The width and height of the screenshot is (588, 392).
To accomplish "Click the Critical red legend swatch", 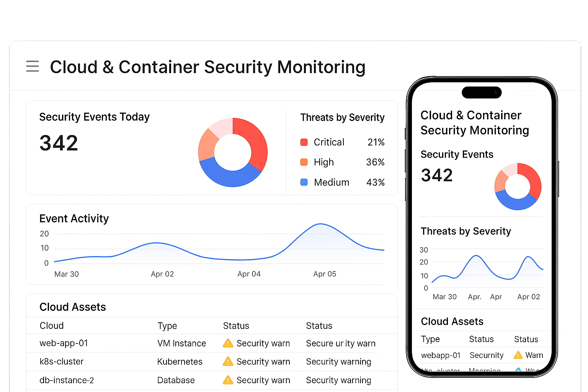I will 304,142.
